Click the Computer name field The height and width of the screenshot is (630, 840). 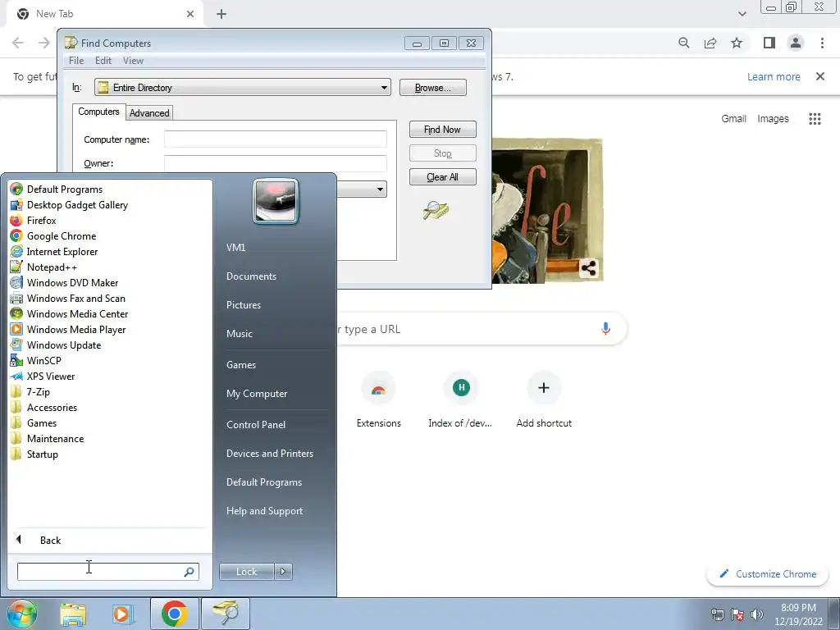tap(276, 139)
